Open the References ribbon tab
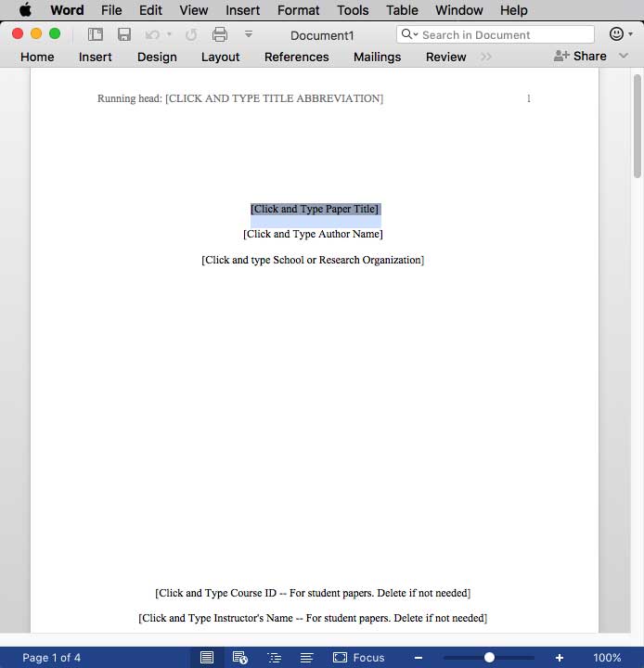The width and height of the screenshot is (644, 668). (x=296, y=57)
